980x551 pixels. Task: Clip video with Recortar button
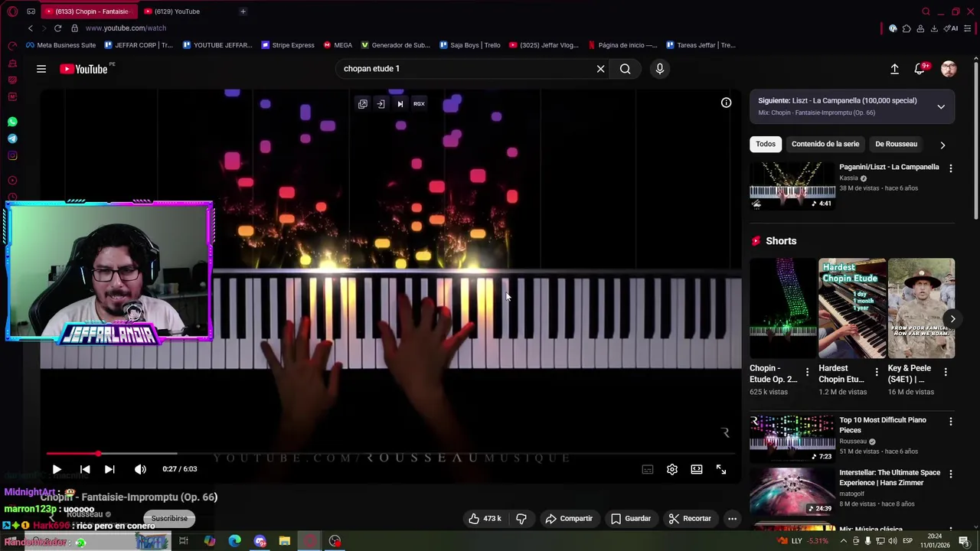(690, 518)
